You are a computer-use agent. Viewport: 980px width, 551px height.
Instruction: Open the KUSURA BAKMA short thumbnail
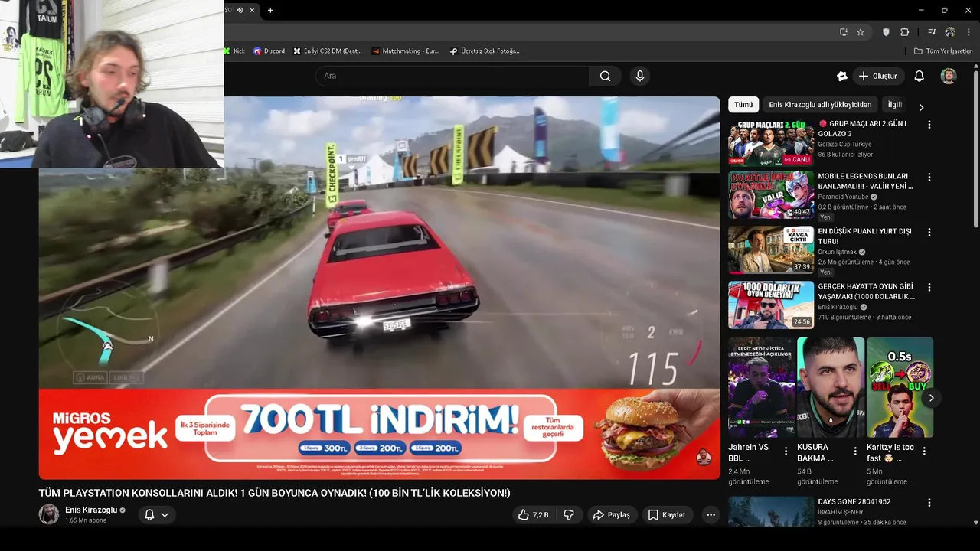coord(831,387)
